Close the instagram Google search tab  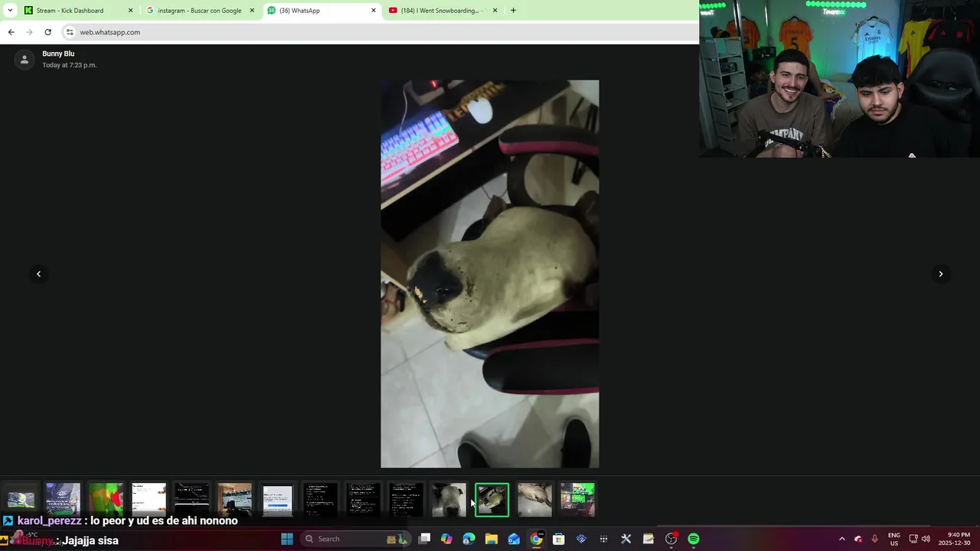point(252,11)
